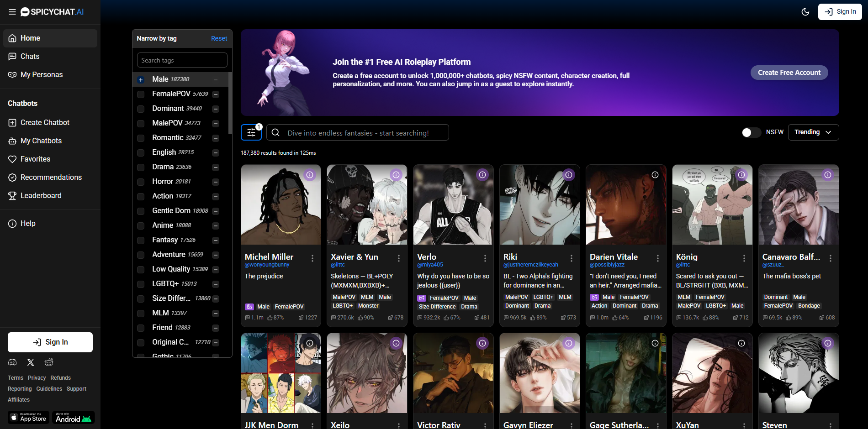Click info icon on Darien Vitale card

point(655,175)
